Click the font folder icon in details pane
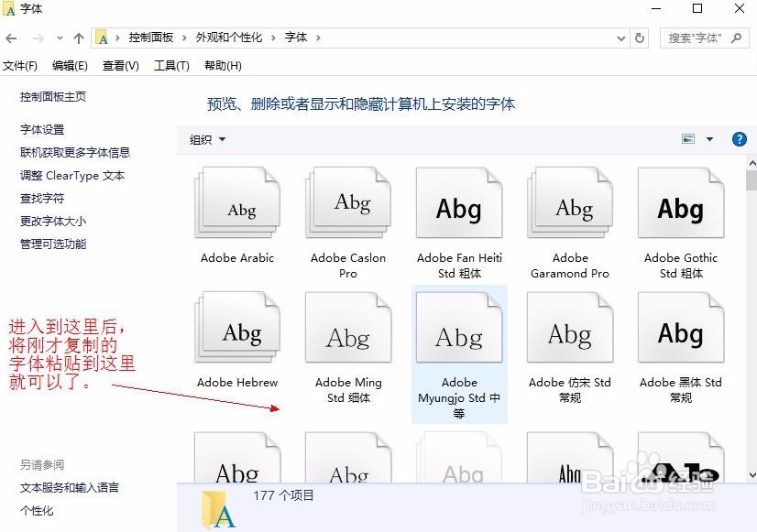 pyautogui.click(x=218, y=509)
